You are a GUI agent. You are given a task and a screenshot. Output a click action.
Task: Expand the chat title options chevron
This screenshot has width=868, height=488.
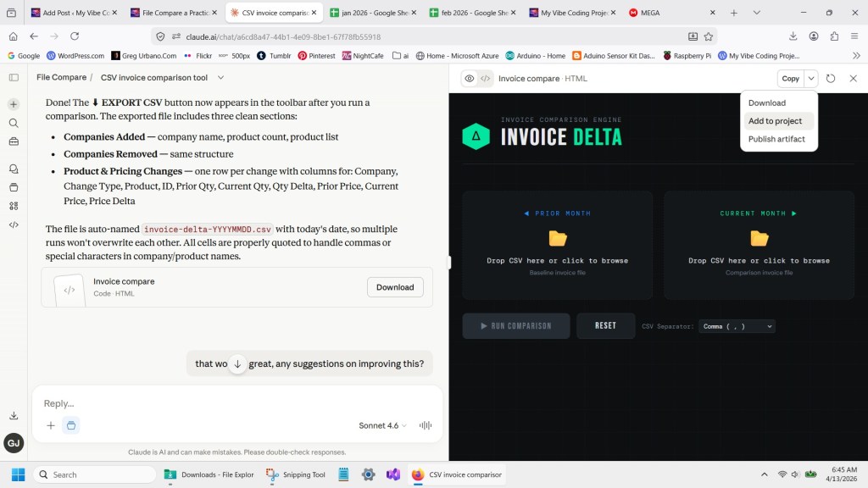(221, 77)
